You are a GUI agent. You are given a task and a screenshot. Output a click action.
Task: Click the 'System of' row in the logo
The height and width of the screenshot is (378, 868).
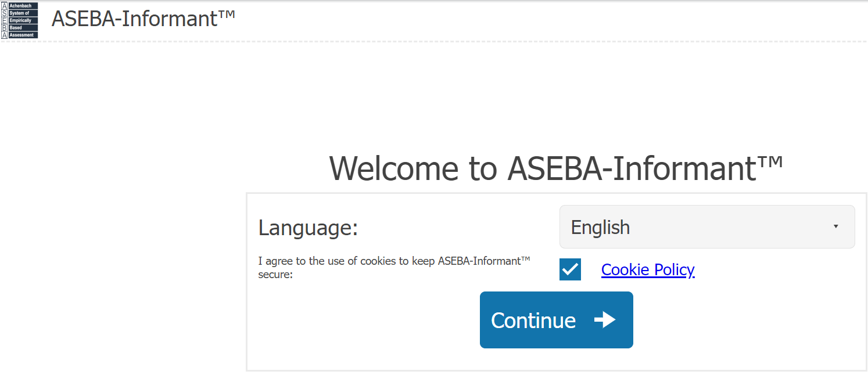(23, 13)
